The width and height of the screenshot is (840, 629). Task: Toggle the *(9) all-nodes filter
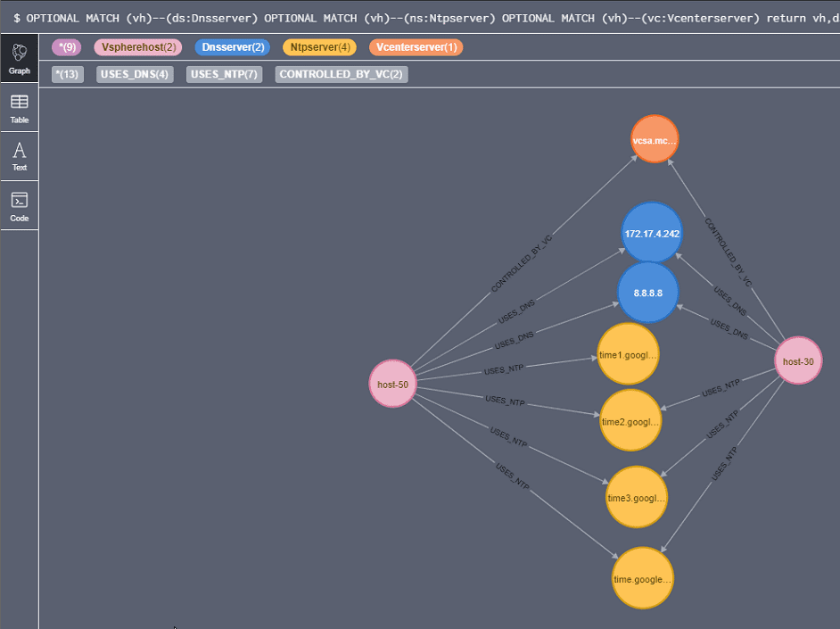tap(66, 47)
